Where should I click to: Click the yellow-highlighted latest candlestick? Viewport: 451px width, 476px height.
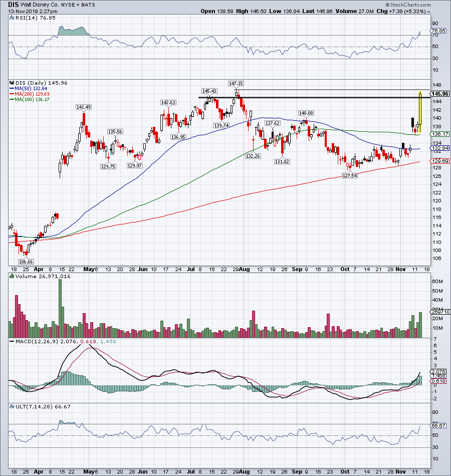pyautogui.click(x=420, y=111)
